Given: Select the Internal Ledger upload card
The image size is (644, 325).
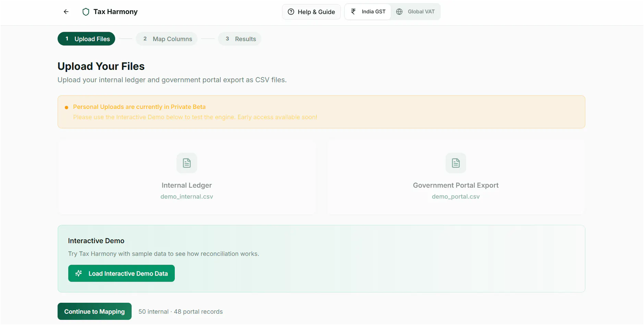Looking at the screenshot, I should click(187, 177).
